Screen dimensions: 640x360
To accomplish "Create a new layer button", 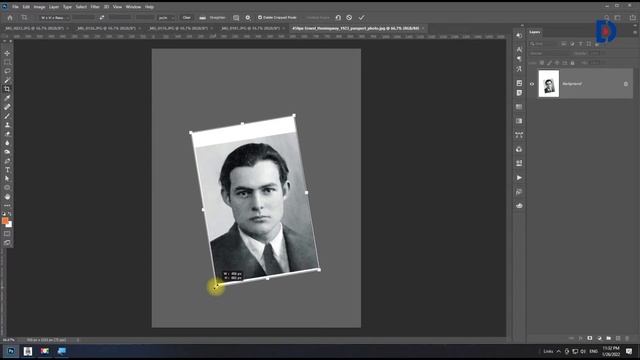I will 618,338.
